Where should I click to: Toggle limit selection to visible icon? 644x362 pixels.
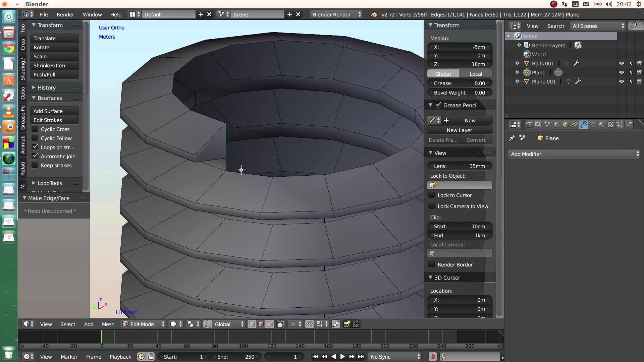[281, 324]
